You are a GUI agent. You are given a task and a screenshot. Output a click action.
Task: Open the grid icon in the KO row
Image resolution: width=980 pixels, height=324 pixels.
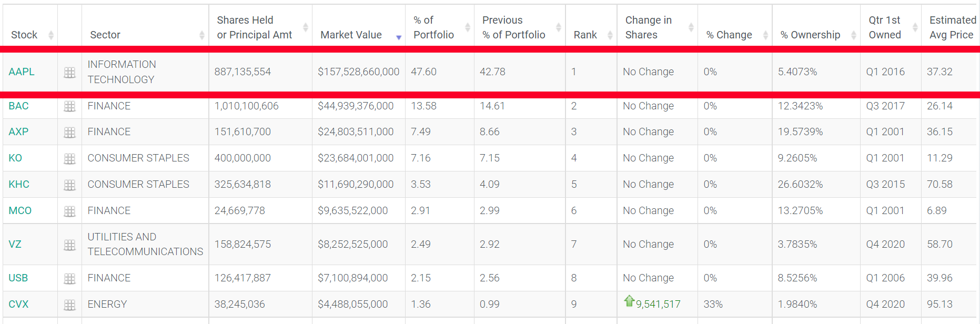tap(69, 159)
